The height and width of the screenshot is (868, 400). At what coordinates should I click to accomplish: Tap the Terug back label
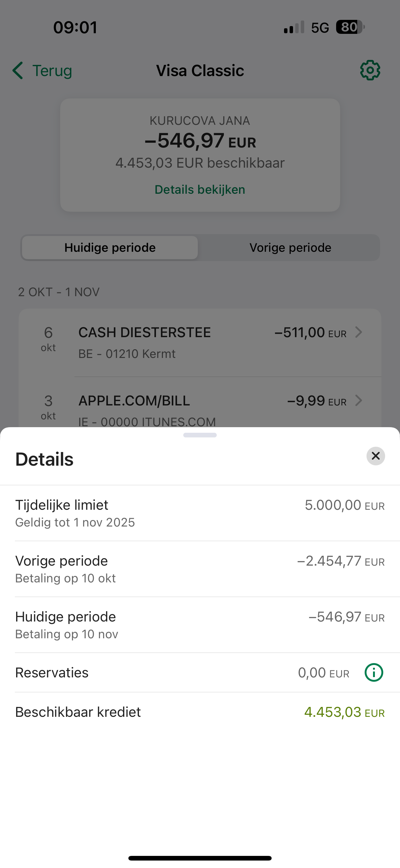coord(52,71)
